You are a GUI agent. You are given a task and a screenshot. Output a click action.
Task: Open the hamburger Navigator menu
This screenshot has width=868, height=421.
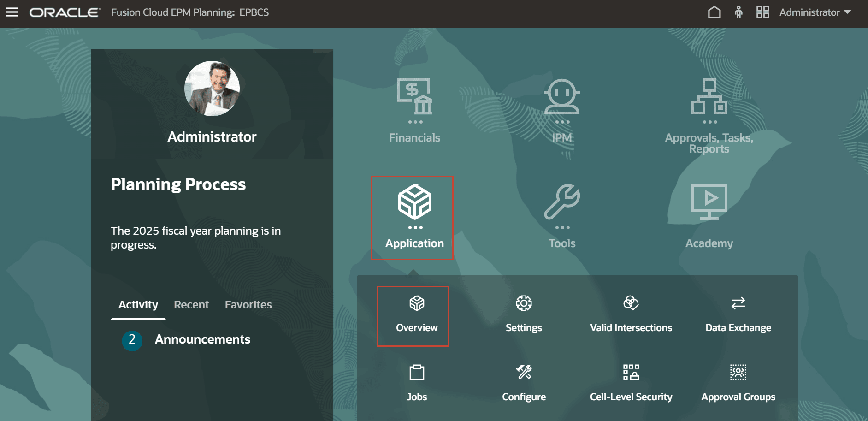(x=12, y=12)
